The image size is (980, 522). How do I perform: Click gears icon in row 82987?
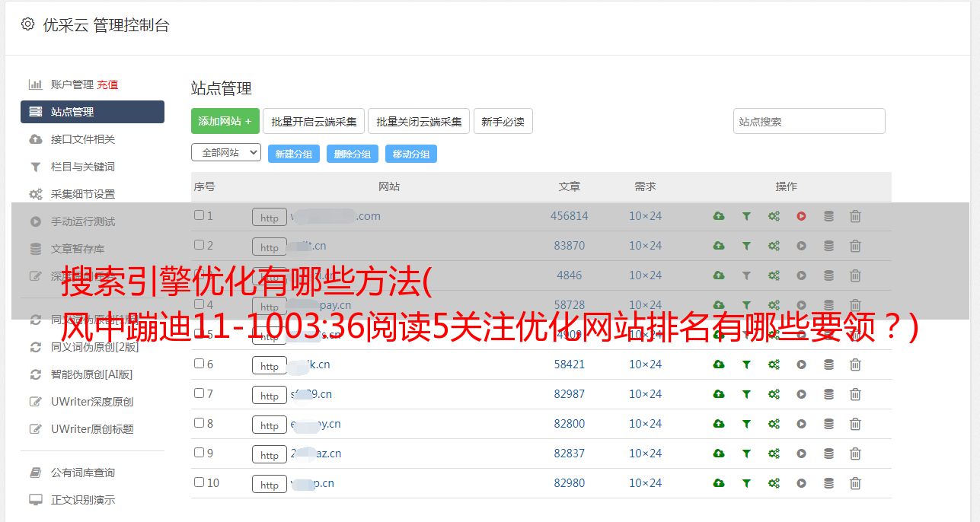point(774,394)
